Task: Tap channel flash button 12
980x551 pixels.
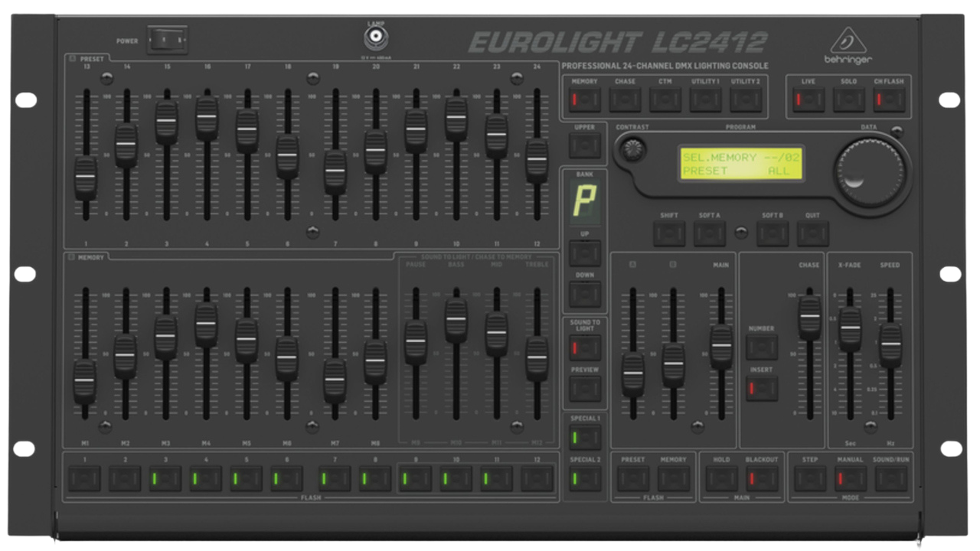Action: 537,479
